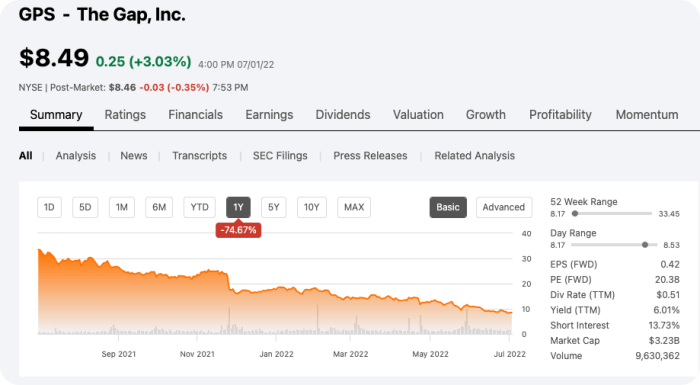Set chart period to 6M
The height and width of the screenshot is (385, 700).
click(159, 207)
